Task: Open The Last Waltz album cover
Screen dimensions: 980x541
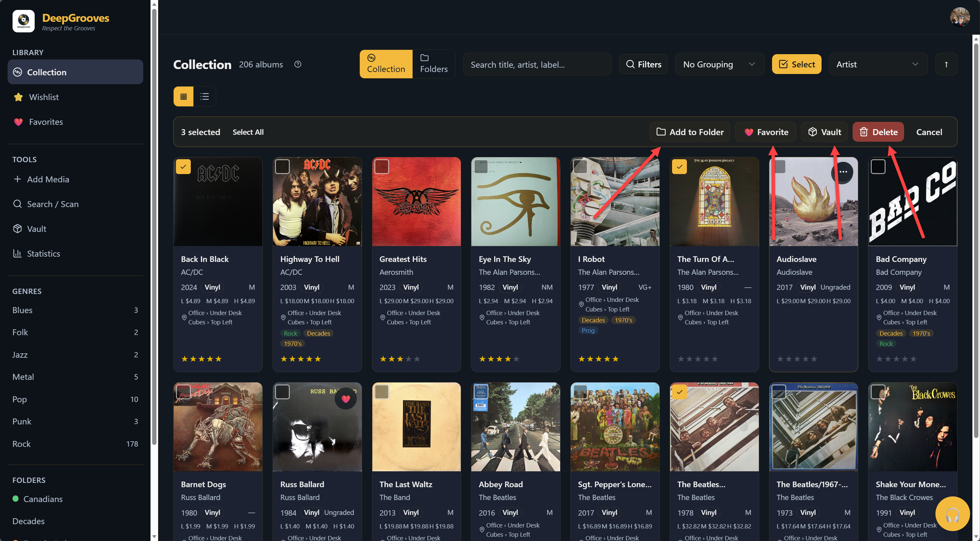Action: 416,427
